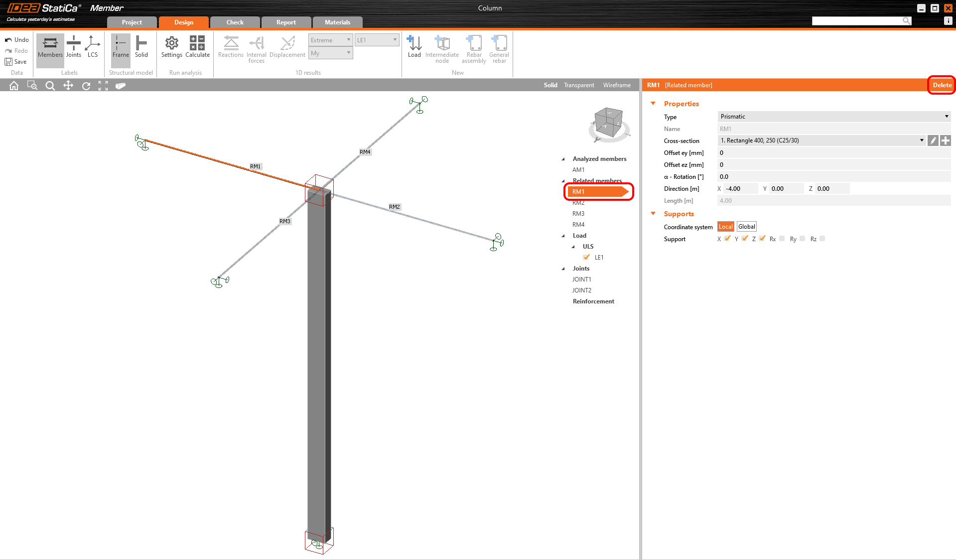The height and width of the screenshot is (560, 956).
Task: Delete the RM1 related member
Action: click(942, 85)
